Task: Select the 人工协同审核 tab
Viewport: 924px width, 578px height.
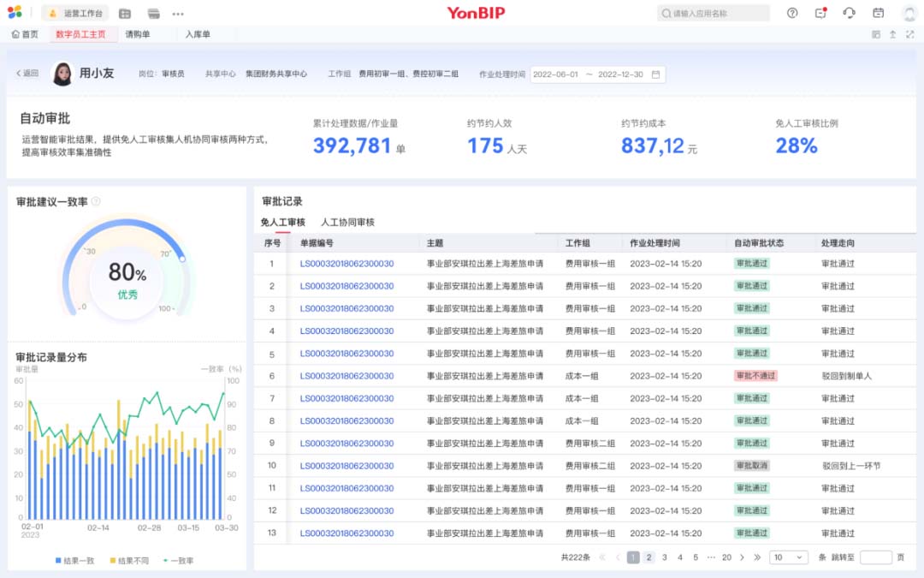Action: tap(347, 223)
